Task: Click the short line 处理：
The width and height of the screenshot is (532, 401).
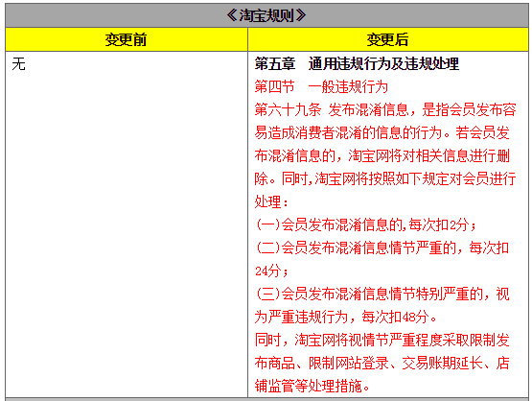Action: click(x=272, y=202)
